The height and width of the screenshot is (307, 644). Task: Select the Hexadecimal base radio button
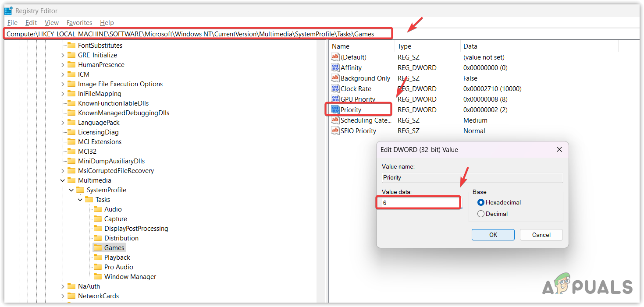(x=481, y=202)
